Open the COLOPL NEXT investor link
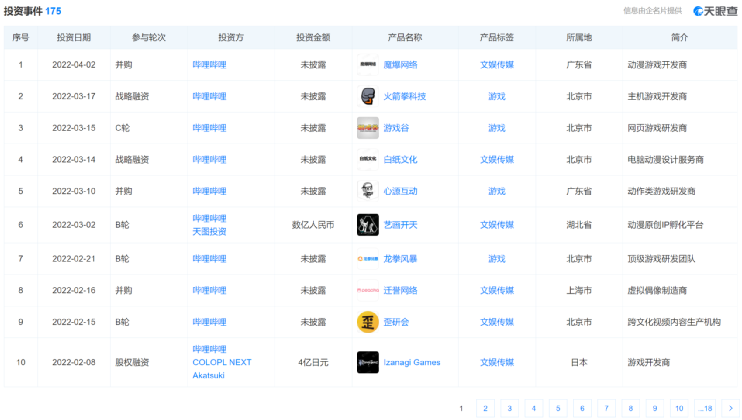This screenshot has width=742, height=420. [x=222, y=362]
